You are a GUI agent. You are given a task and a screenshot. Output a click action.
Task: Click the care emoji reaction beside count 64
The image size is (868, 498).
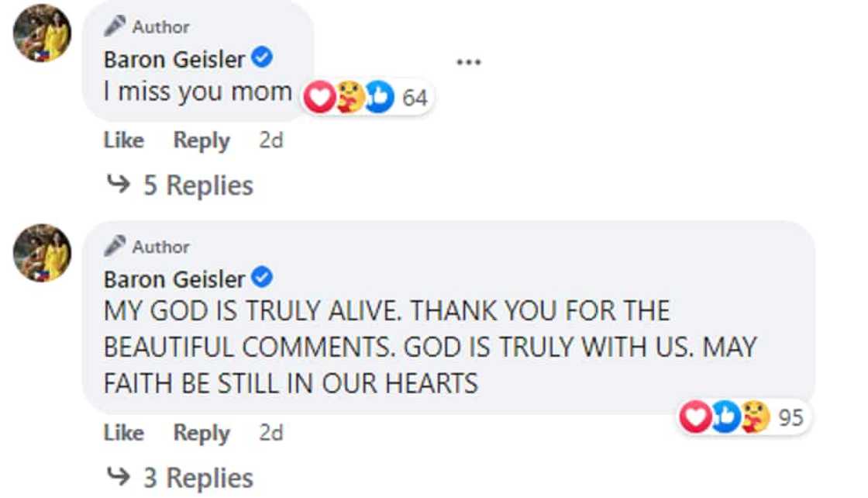tap(350, 98)
